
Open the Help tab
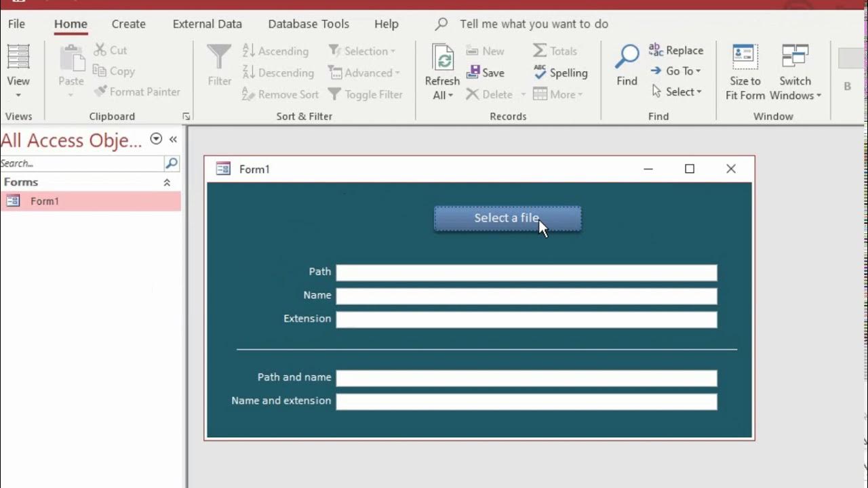pos(387,24)
